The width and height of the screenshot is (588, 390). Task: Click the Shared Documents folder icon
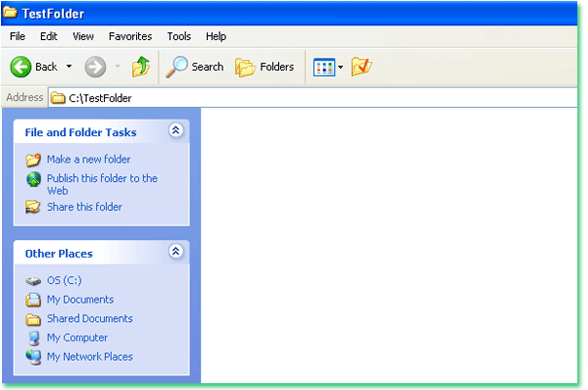[33, 319]
